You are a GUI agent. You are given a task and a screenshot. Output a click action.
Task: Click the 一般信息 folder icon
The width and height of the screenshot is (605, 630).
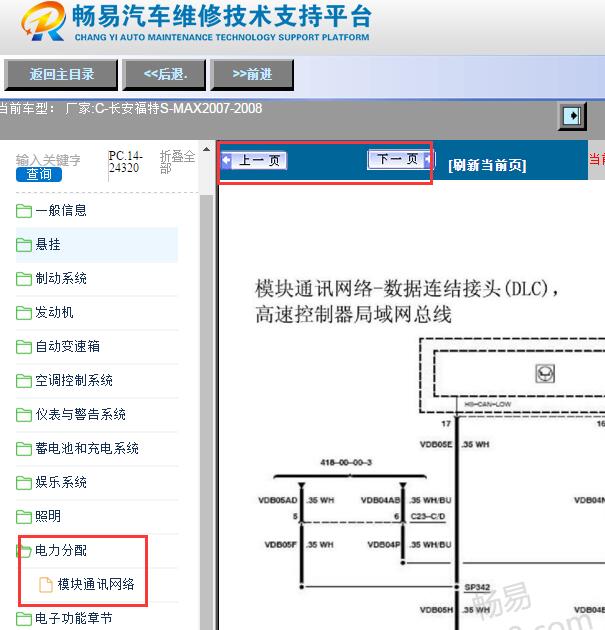[24, 211]
